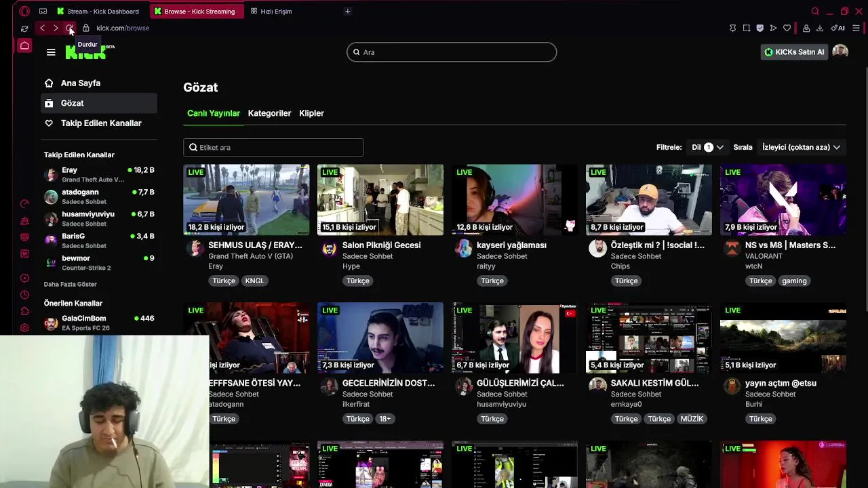Image resolution: width=868 pixels, height=488 pixels.
Task: Click the KICKs Satın Al button
Action: pos(794,52)
